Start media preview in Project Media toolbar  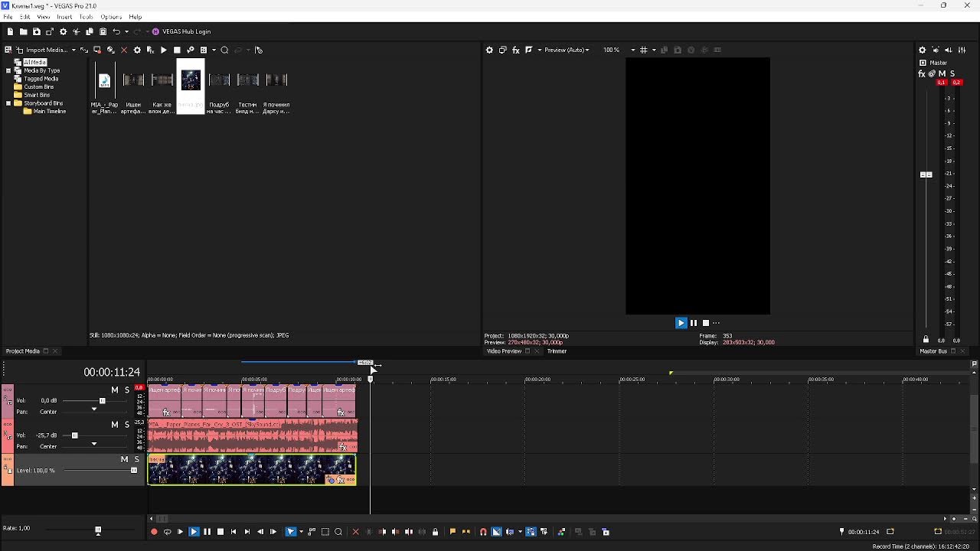pyautogui.click(x=163, y=50)
